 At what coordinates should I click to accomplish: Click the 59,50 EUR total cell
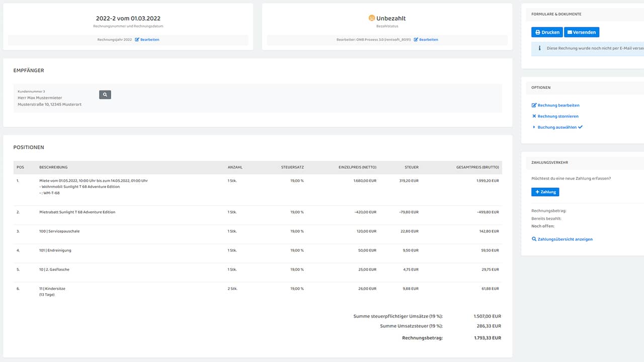pos(491,250)
